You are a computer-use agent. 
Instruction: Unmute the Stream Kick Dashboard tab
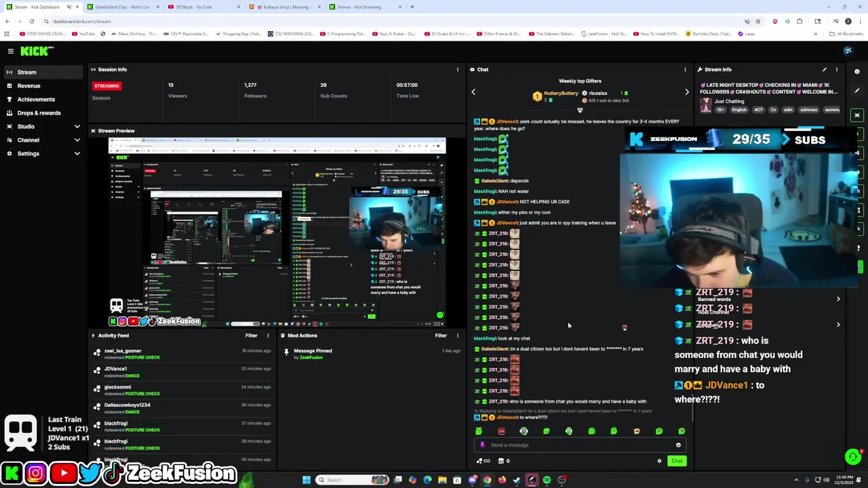[68, 7]
